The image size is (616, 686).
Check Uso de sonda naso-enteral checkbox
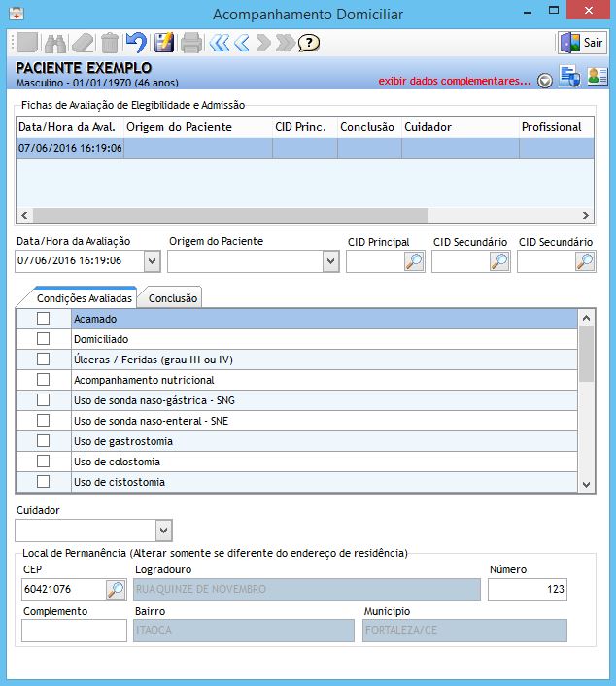click(x=43, y=421)
